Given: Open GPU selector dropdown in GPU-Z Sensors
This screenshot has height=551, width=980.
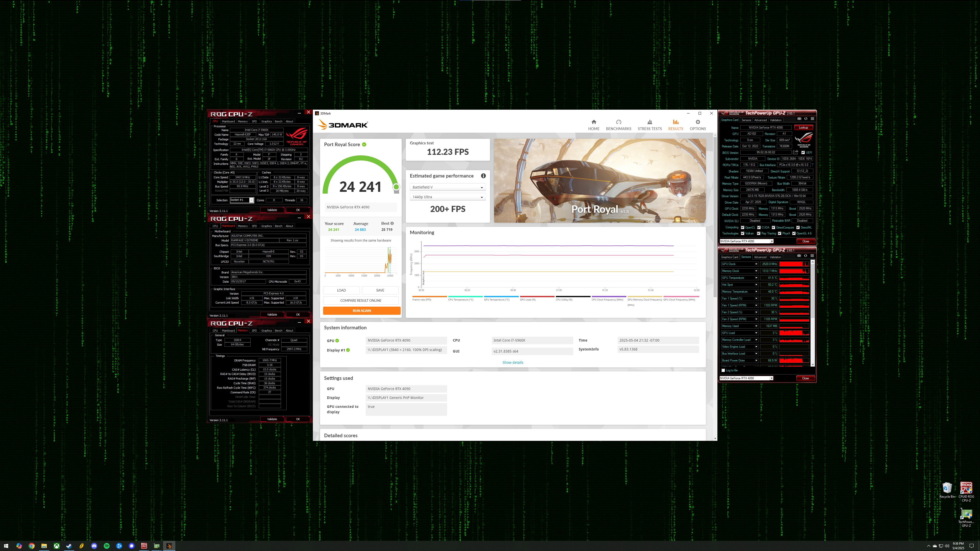Looking at the screenshot, I should (746, 378).
